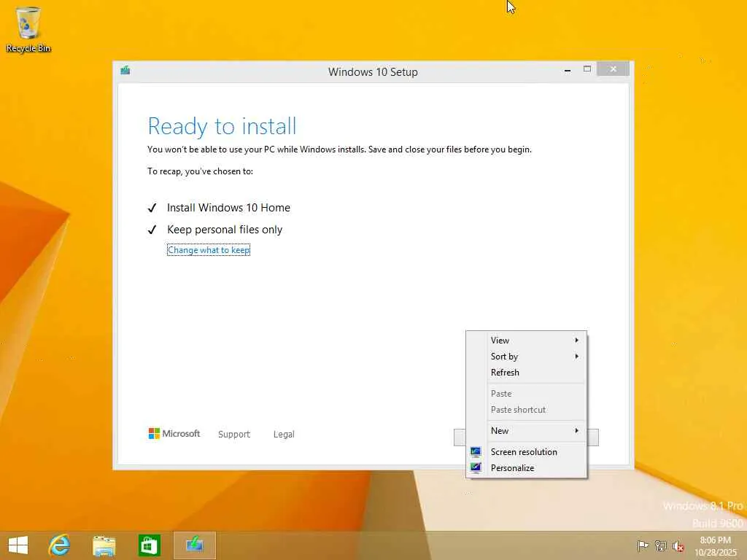Click the Install Windows 10 Home text
This screenshot has height=560, width=747.
coord(228,208)
